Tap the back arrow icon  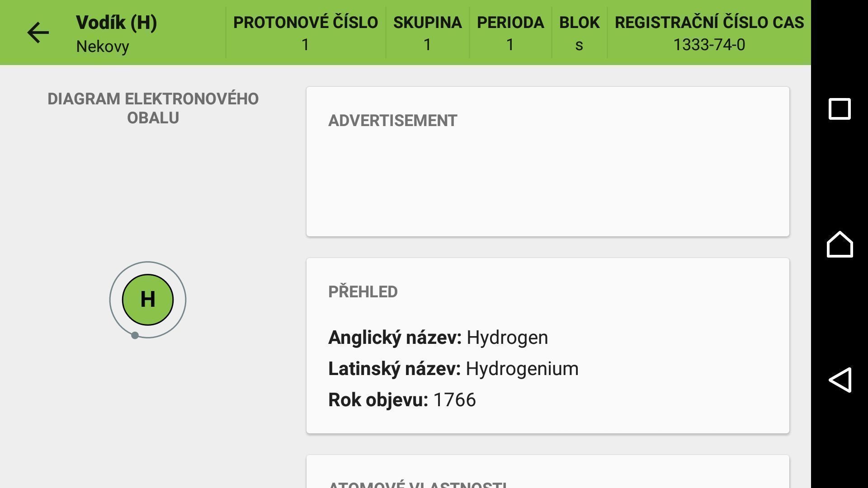38,33
